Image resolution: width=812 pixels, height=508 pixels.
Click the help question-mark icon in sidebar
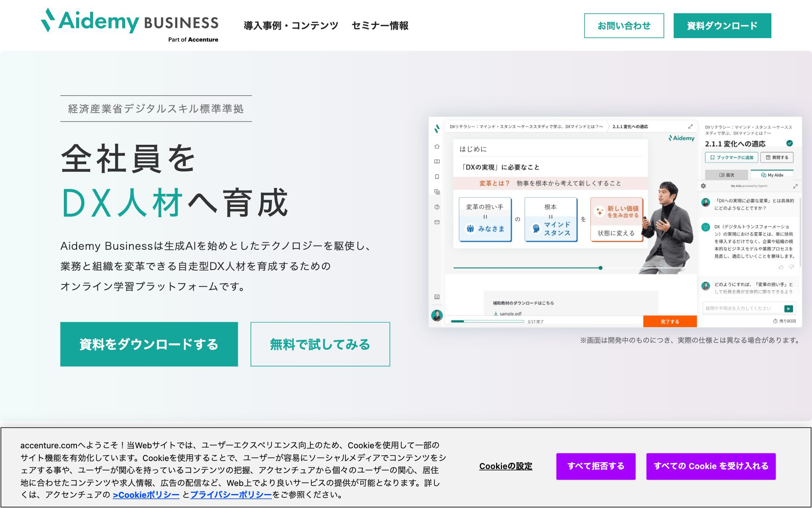[437, 207]
